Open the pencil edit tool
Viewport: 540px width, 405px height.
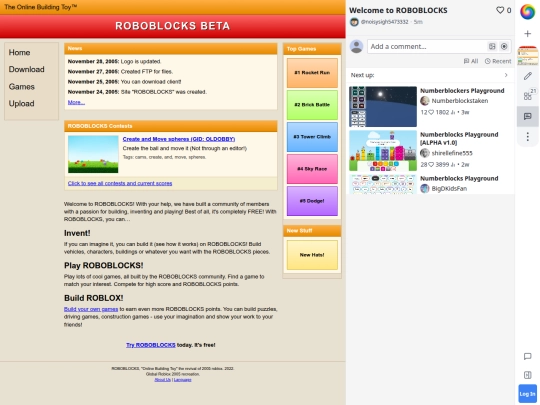(x=527, y=76)
